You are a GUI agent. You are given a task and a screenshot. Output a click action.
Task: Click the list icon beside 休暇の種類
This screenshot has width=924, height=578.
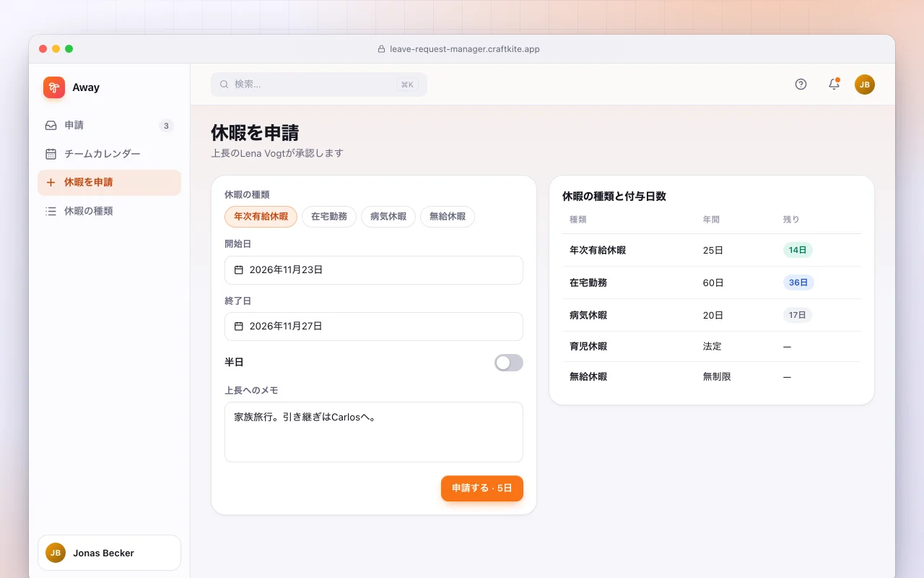click(x=51, y=212)
